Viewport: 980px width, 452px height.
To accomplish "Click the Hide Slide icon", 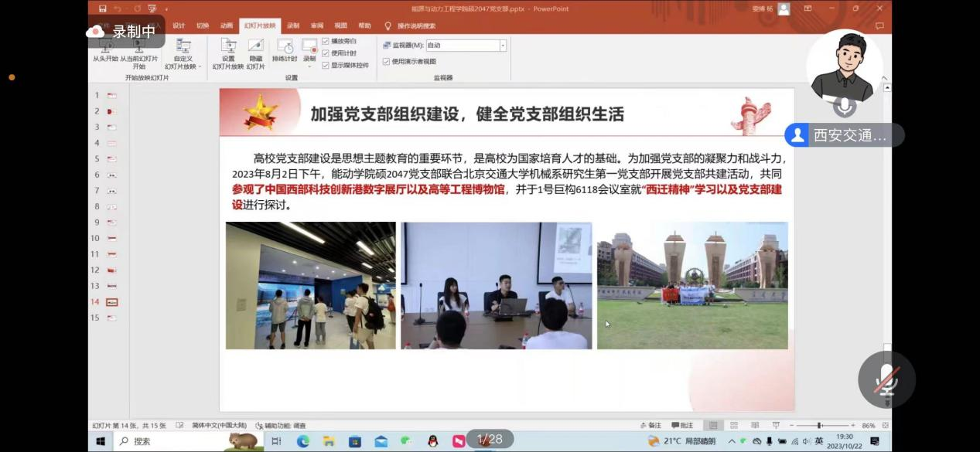I will (x=255, y=51).
